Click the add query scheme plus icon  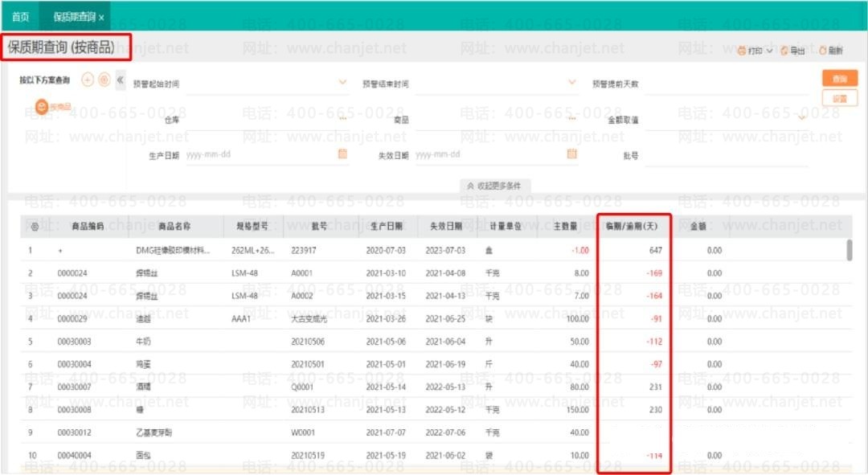88,80
